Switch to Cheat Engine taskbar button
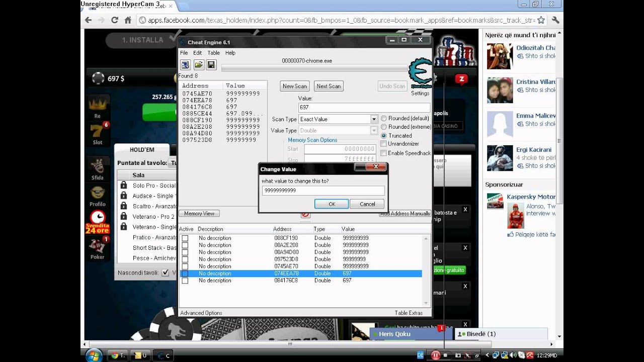Viewport: 644px width, 362px height. 163,355
